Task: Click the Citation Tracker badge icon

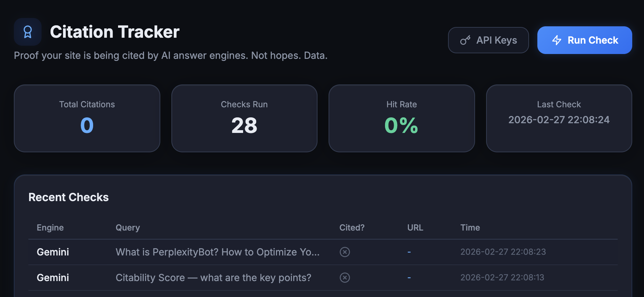Action: click(x=28, y=32)
